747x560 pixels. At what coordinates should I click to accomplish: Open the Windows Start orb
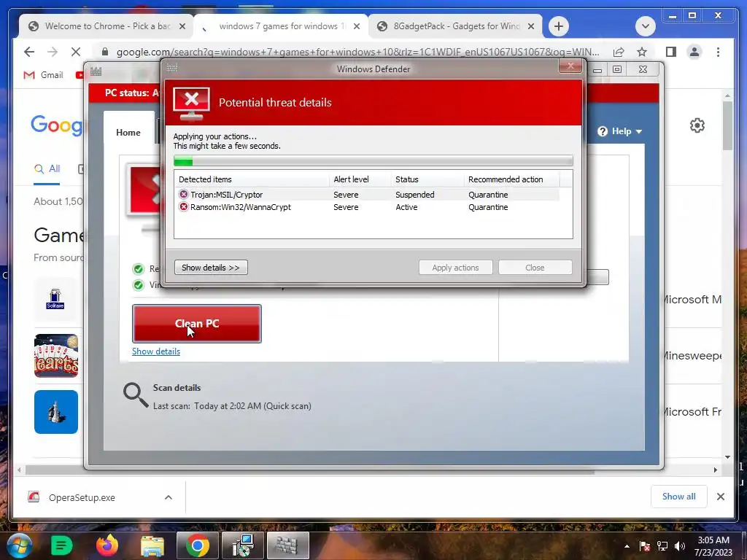18,545
